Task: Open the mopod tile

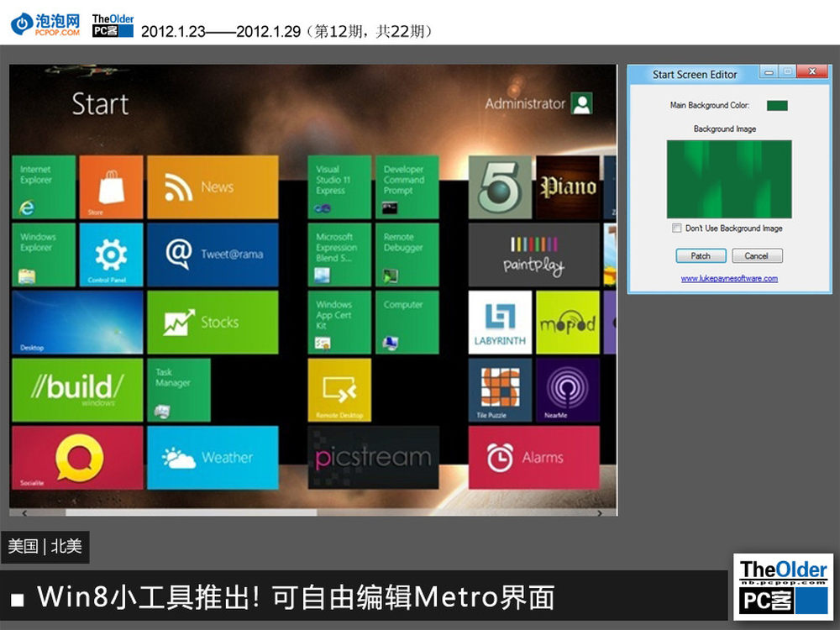Action: [x=568, y=323]
